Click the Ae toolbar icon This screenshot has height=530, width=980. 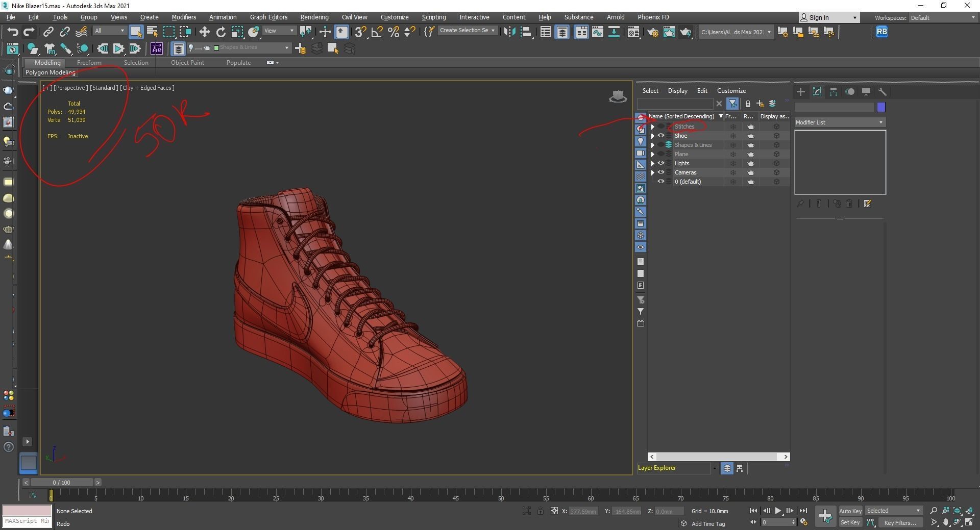157,48
